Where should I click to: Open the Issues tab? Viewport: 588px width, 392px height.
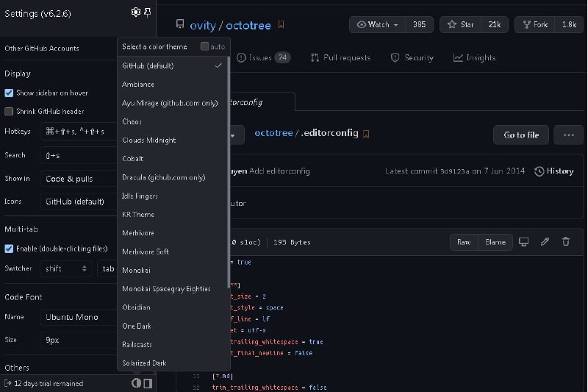click(264, 58)
